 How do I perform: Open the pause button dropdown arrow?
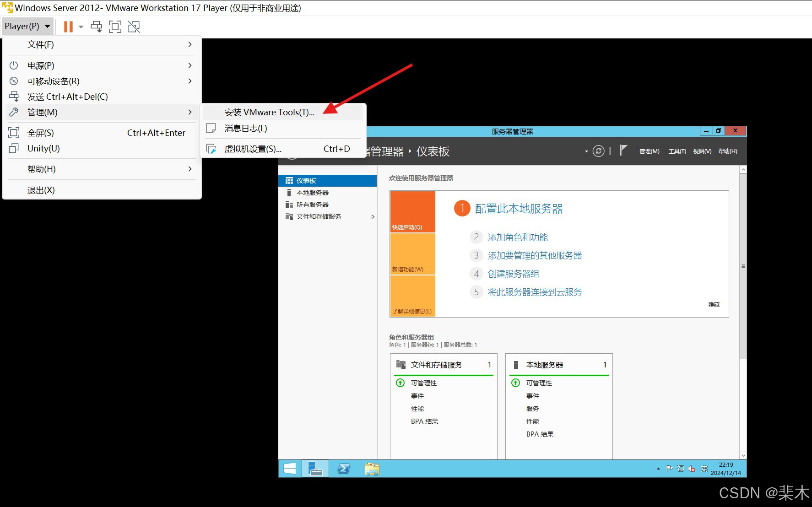pos(81,27)
